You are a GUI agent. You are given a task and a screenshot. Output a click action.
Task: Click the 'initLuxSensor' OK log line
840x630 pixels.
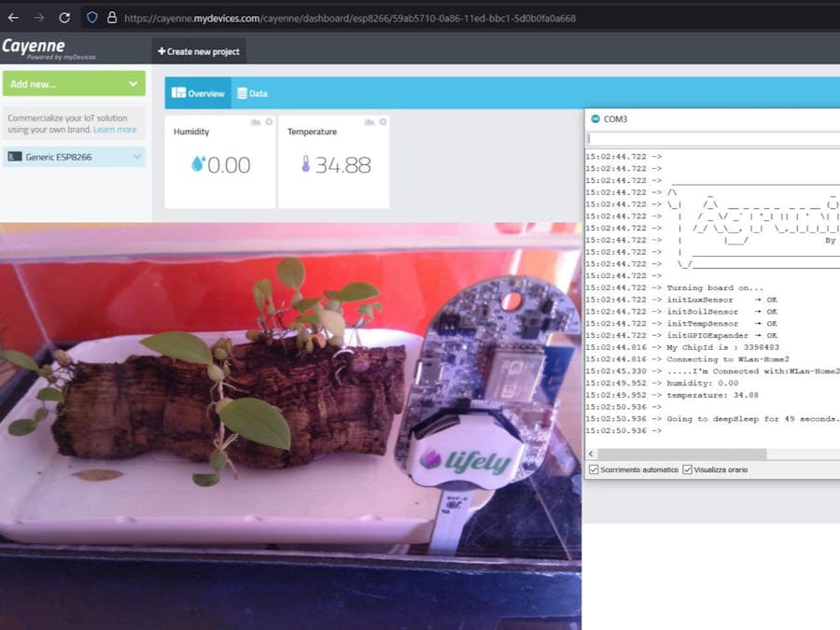(x=721, y=300)
